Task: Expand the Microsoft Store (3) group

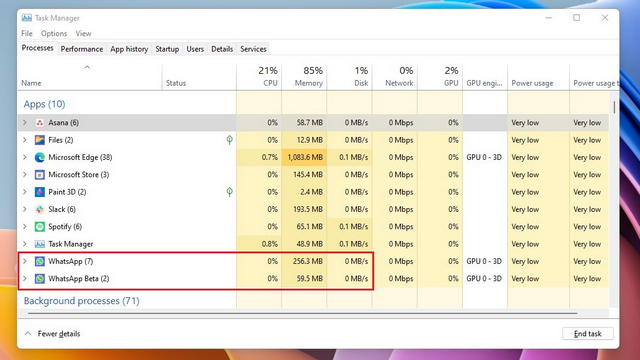Action: 25,175
